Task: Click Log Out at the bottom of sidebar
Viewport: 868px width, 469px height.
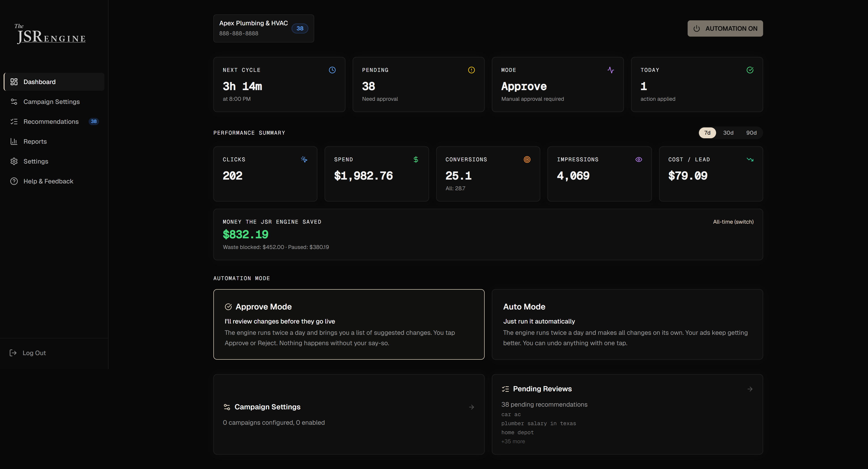Action: [x=34, y=353]
